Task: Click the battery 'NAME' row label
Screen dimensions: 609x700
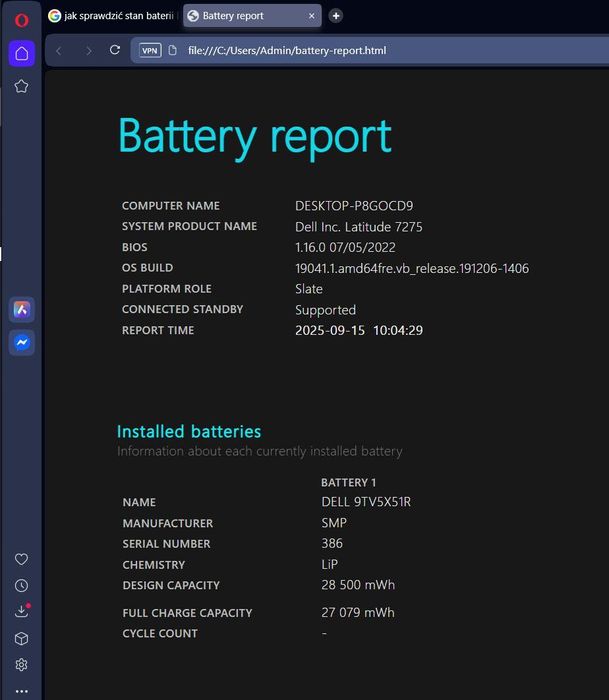Action: (139, 502)
